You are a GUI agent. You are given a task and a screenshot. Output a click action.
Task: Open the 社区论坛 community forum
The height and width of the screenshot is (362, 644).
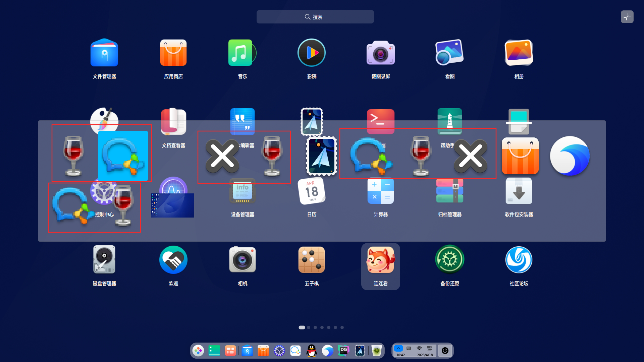tap(519, 260)
